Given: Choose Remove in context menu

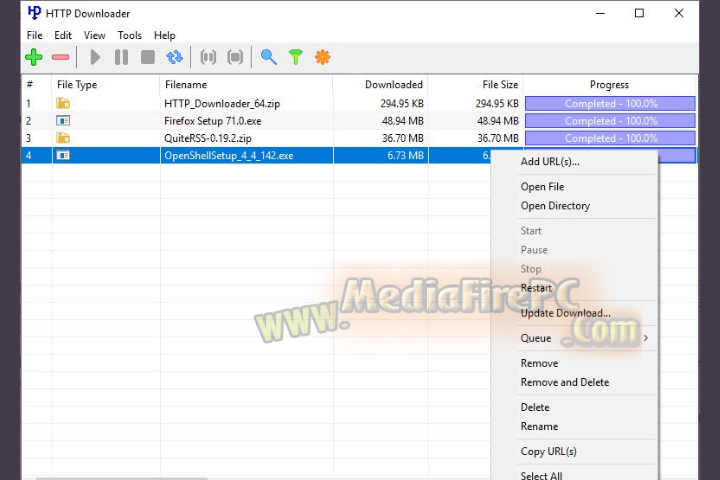Looking at the screenshot, I should click(x=540, y=363).
